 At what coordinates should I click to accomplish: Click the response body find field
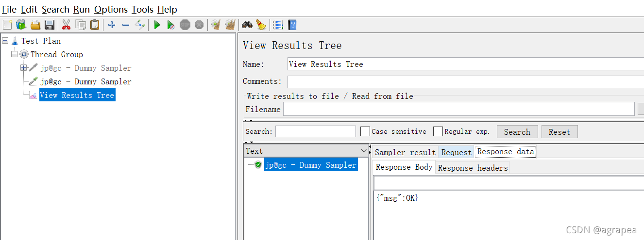[x=508, y=183]
